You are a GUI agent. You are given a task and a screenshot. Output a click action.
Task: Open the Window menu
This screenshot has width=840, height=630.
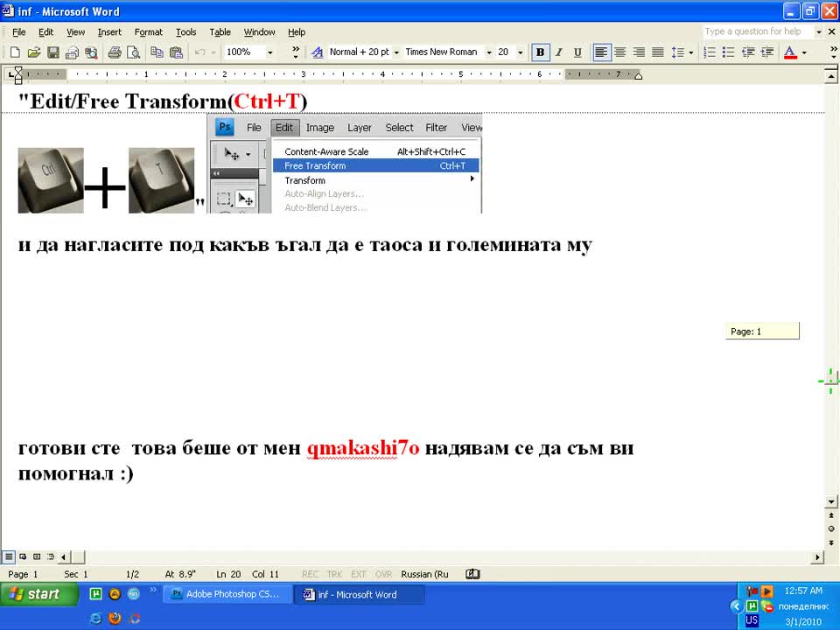click(259, 32)
